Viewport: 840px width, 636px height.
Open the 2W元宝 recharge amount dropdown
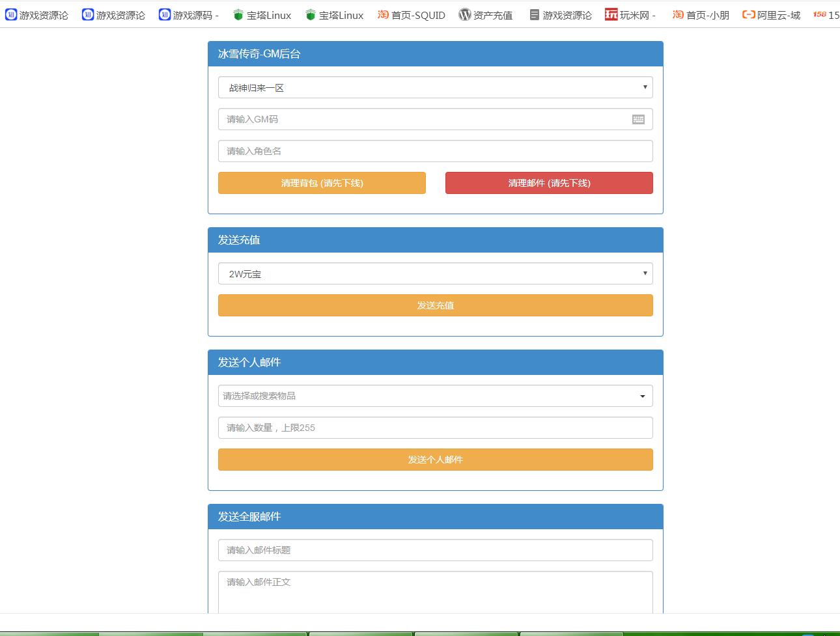(x=435, y=274)
